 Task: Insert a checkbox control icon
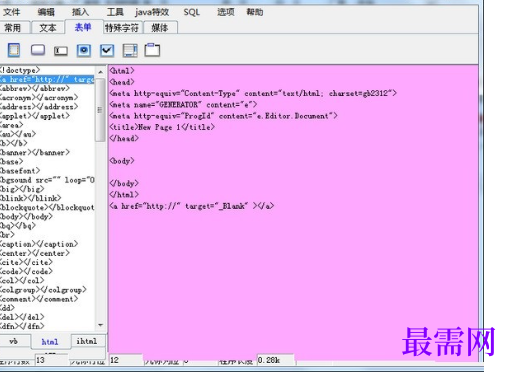tap(107, 50)
